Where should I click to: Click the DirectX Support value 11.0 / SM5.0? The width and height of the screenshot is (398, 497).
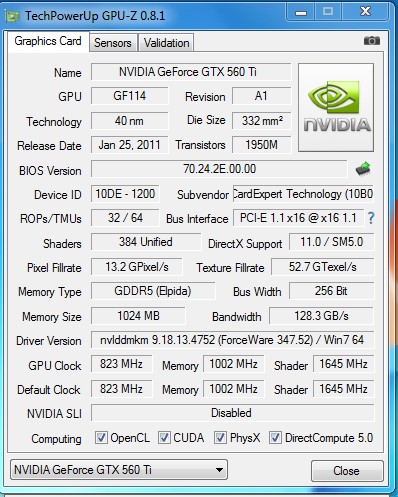(x=332, y=242)
